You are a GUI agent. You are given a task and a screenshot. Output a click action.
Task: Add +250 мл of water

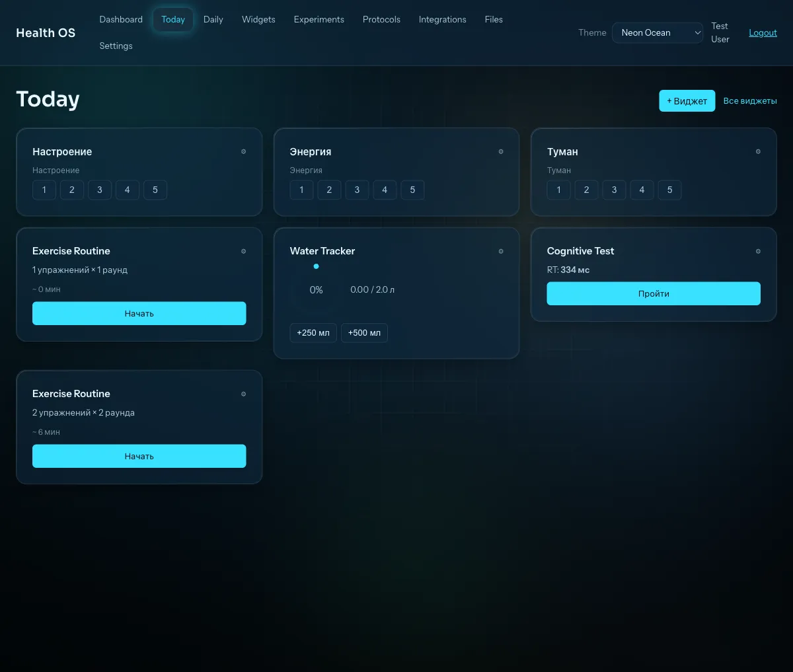click(x=313, y=333)
